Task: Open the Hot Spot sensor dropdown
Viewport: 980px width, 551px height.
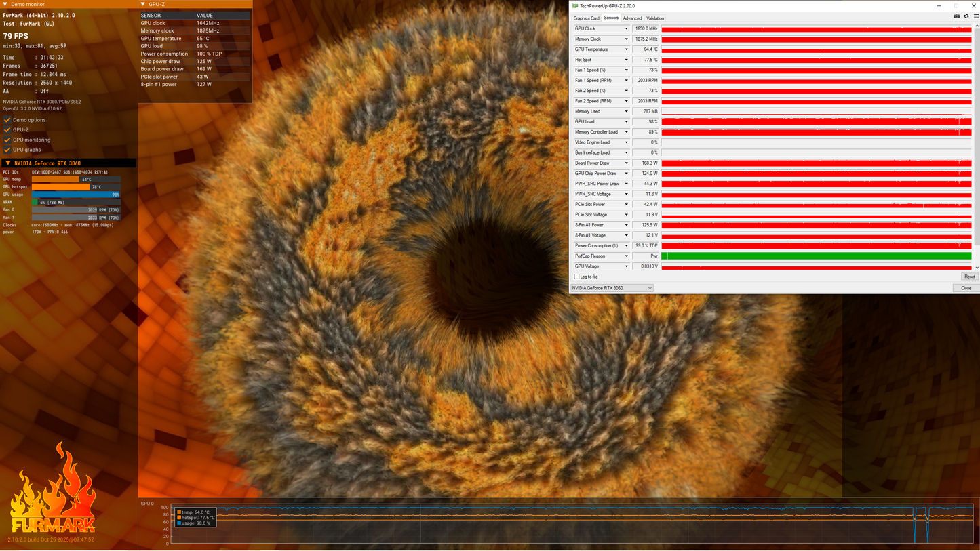Action: coord(626,60)
